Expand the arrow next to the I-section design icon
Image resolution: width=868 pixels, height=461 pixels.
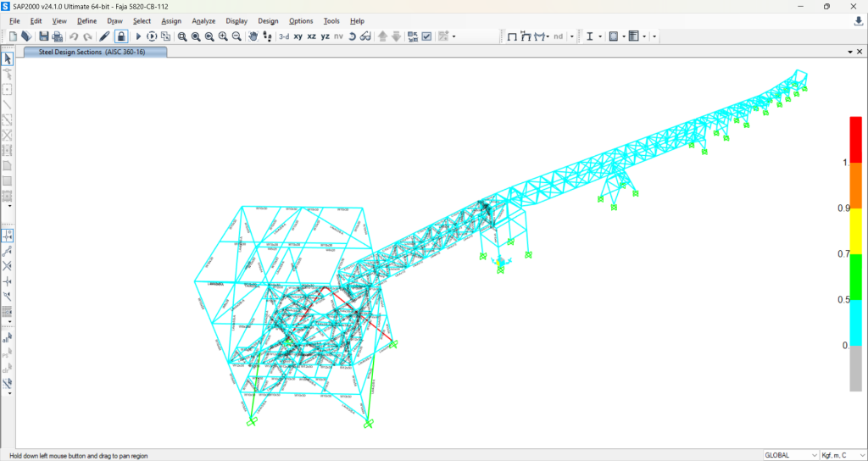(600, 36)
